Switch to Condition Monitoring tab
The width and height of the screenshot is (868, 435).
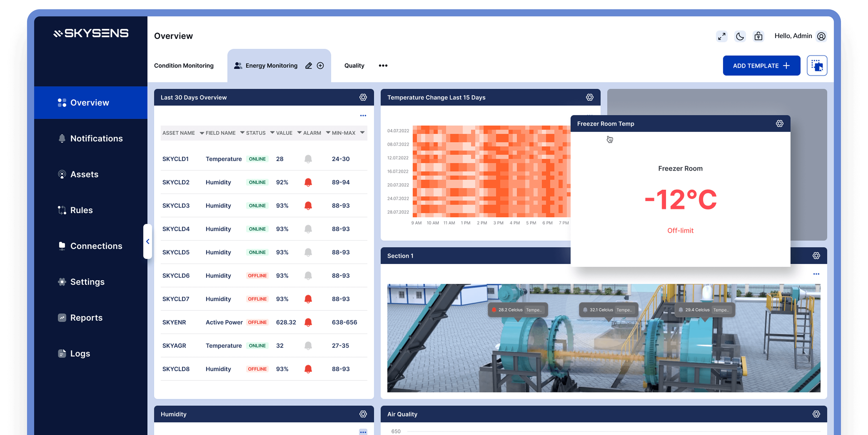(184, 65)
